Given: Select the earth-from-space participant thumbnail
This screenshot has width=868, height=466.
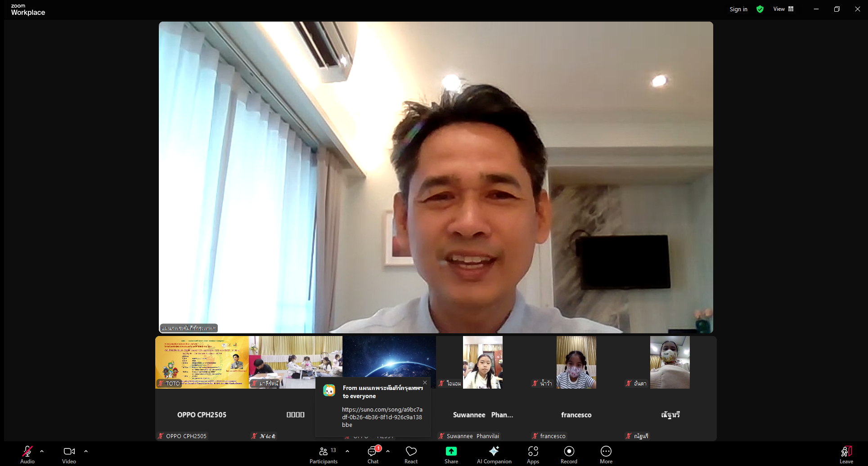Looking at the screenshot, I should tap(389, 357).
